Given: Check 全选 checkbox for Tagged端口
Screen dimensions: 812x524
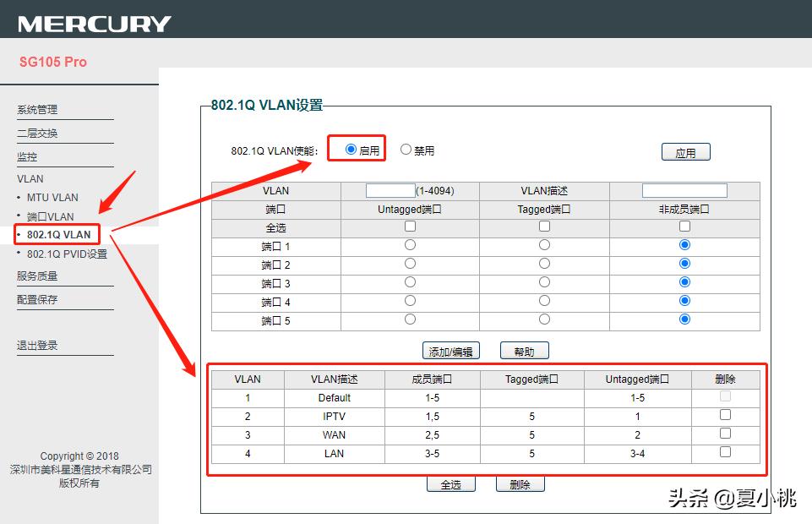Looking at the screenshot, I should (544, 227).
